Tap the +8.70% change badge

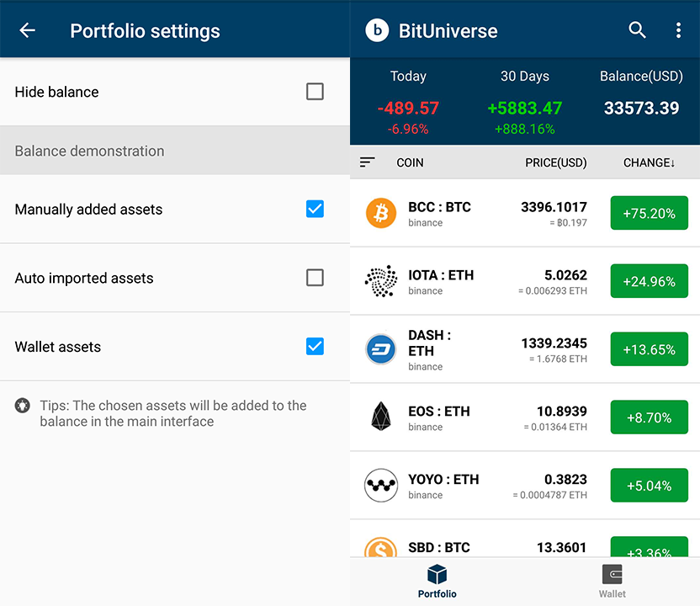click(650, 417)
